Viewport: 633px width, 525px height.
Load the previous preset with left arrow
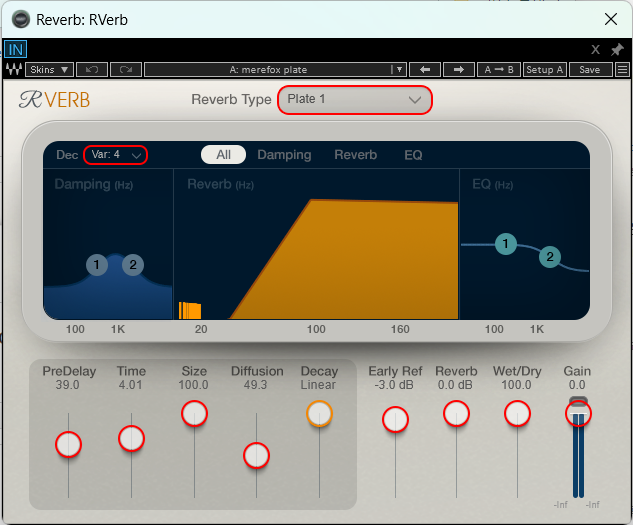tap(425, 69)
